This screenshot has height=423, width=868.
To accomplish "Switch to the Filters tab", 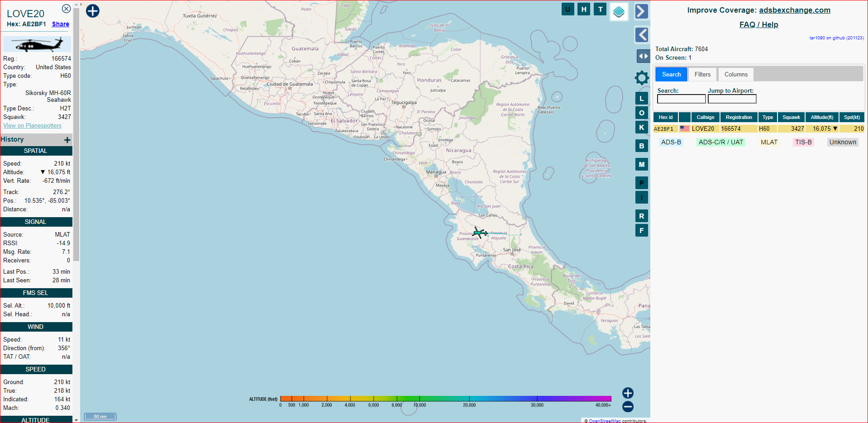I will [702, 75].
